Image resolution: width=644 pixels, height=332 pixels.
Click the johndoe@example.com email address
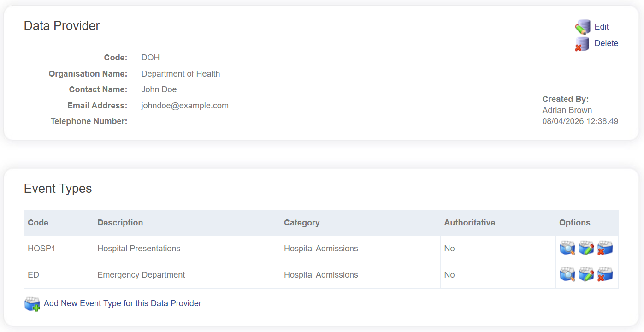(x=185, y=106)
